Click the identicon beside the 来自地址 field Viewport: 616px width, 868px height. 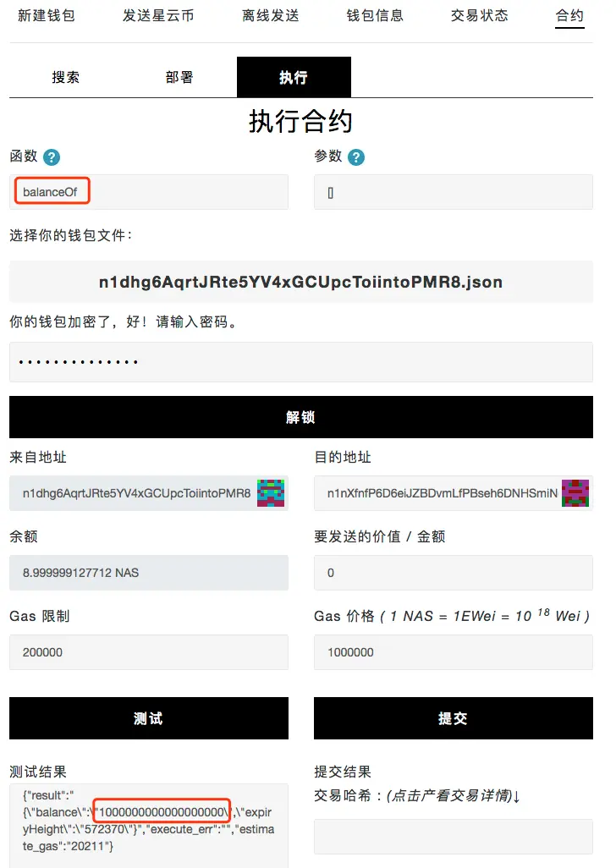(x=271, y=493)
